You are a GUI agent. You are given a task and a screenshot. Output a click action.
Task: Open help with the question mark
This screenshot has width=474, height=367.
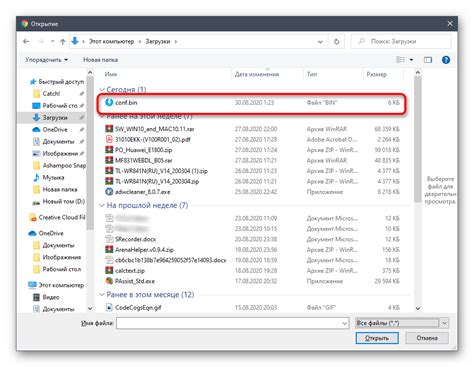coord(446,60)
